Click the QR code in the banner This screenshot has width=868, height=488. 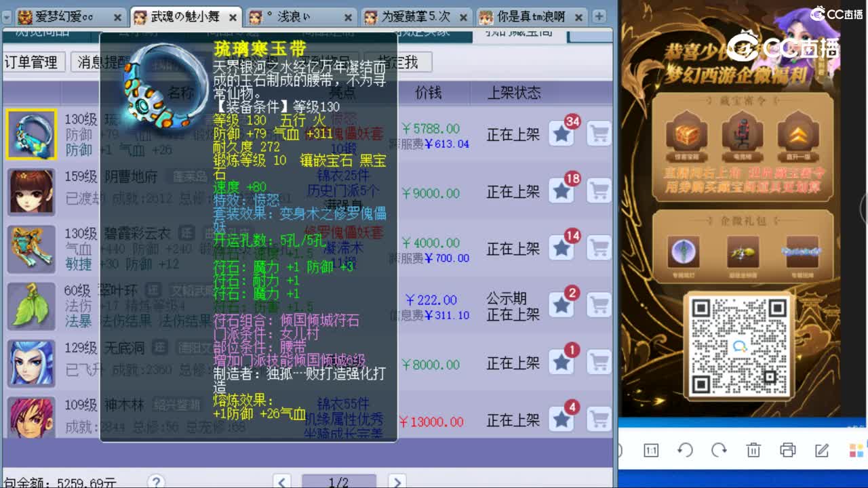(x=740, y=346)
